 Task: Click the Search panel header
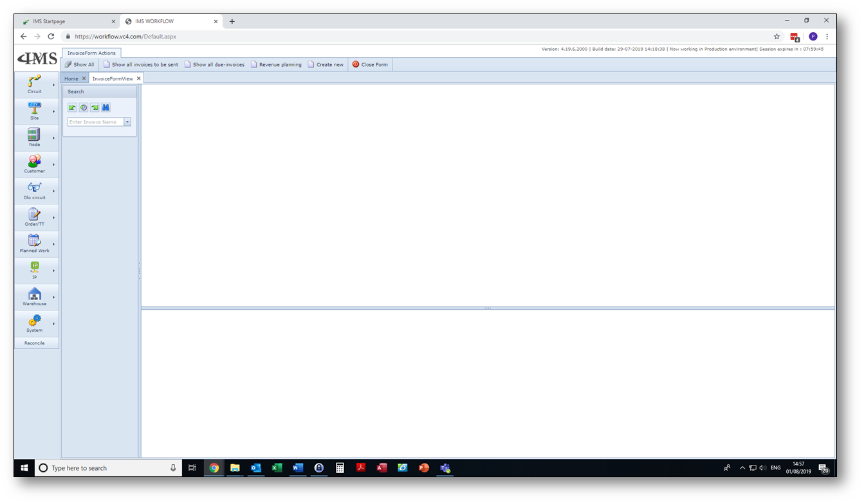(100, 91)
